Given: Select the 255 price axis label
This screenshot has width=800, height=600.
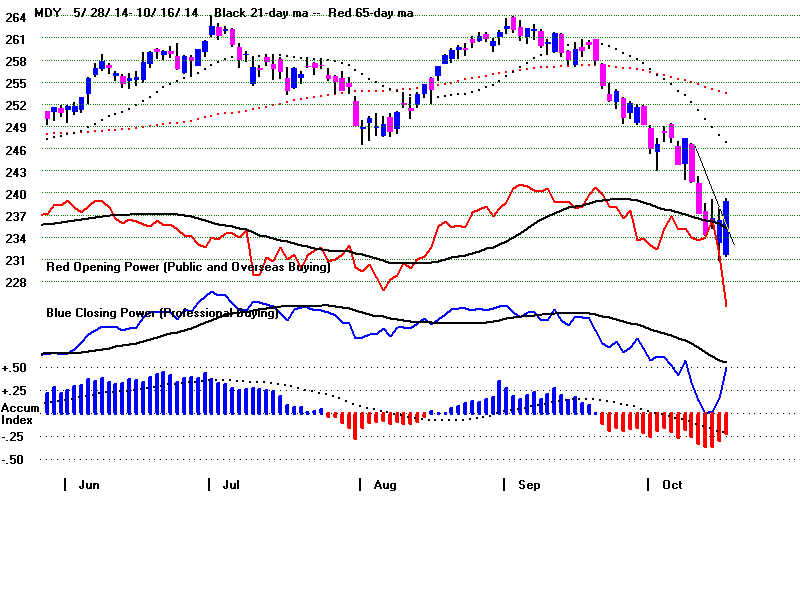Looking at the screenshot, I should tap(15, 83).
